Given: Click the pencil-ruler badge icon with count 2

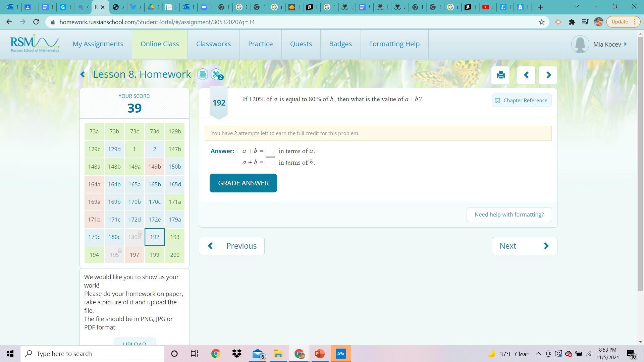Looking at the screenshot, I should [216, 74].
